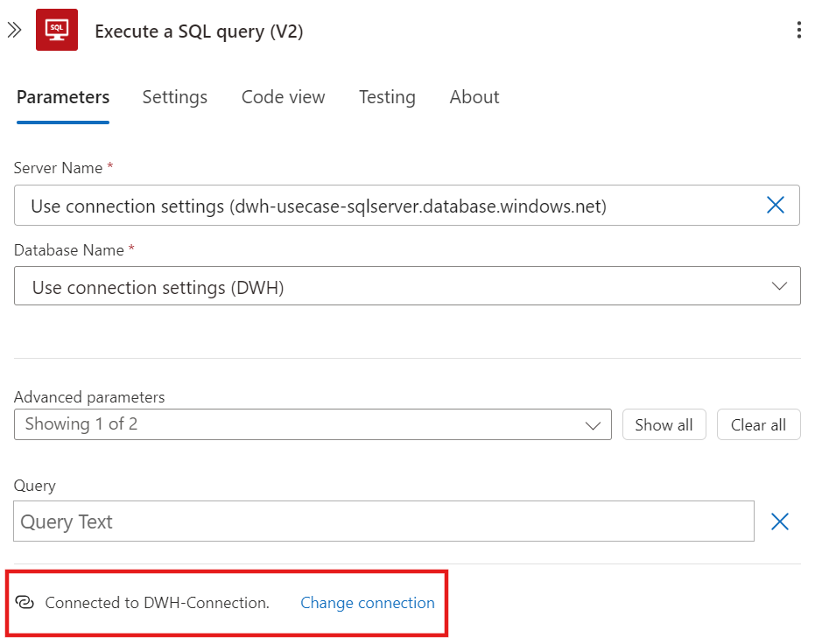Viewport: 815px width, 644px height.
Task: Clear the Server Name field with X
Action: coord(775,205)
